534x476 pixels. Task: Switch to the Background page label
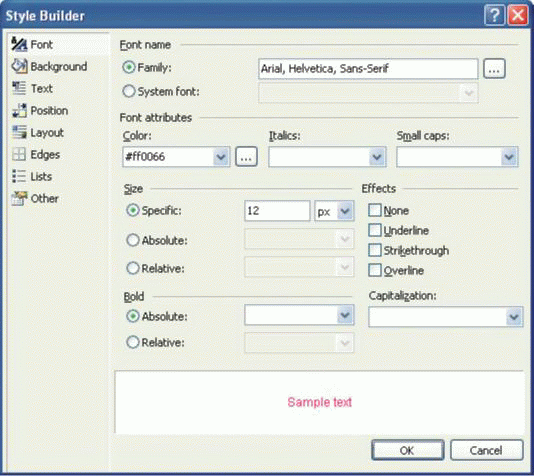[x=59, y=66]
